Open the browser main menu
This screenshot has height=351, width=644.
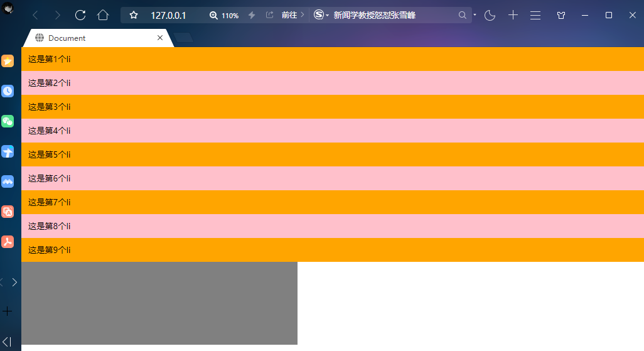coord(535,15)
